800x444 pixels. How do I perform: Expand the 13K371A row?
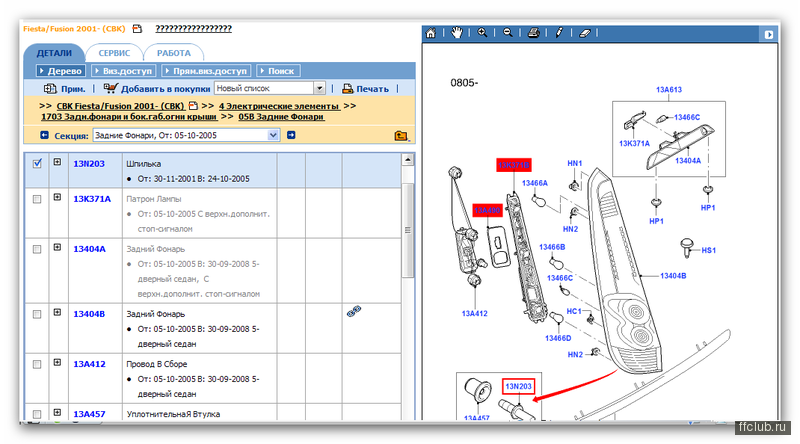57,197
